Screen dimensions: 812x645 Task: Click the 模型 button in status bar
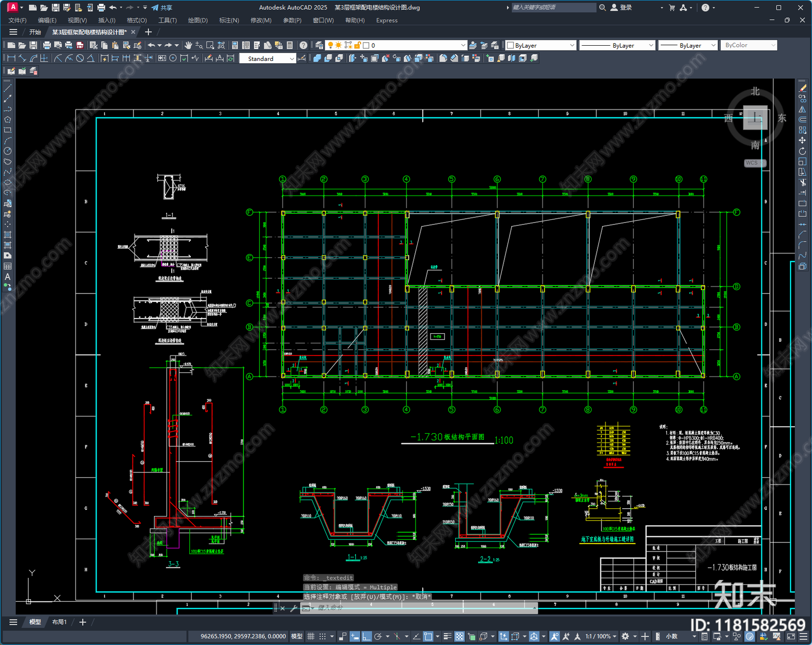[x=297, y=636]
